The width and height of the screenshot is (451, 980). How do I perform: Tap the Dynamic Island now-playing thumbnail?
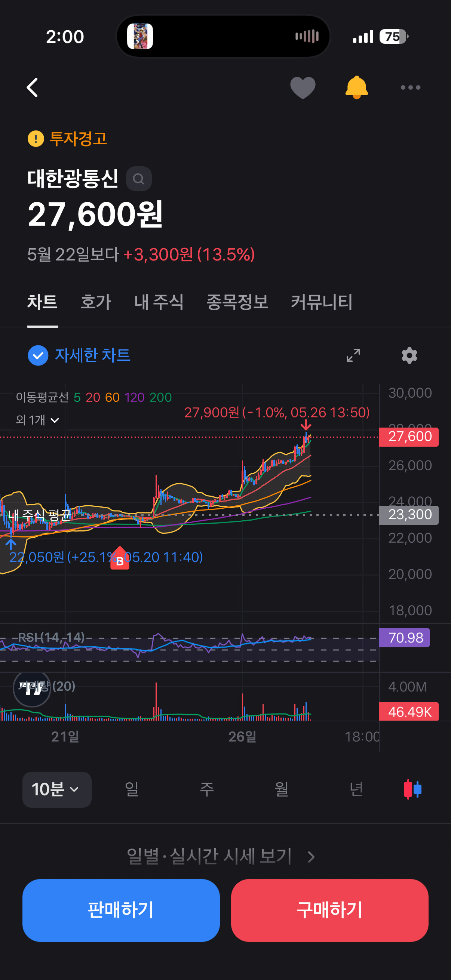click(x=140, y=37)
